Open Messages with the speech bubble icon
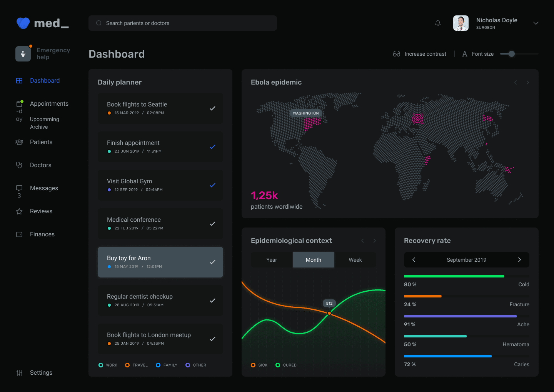 19,188
